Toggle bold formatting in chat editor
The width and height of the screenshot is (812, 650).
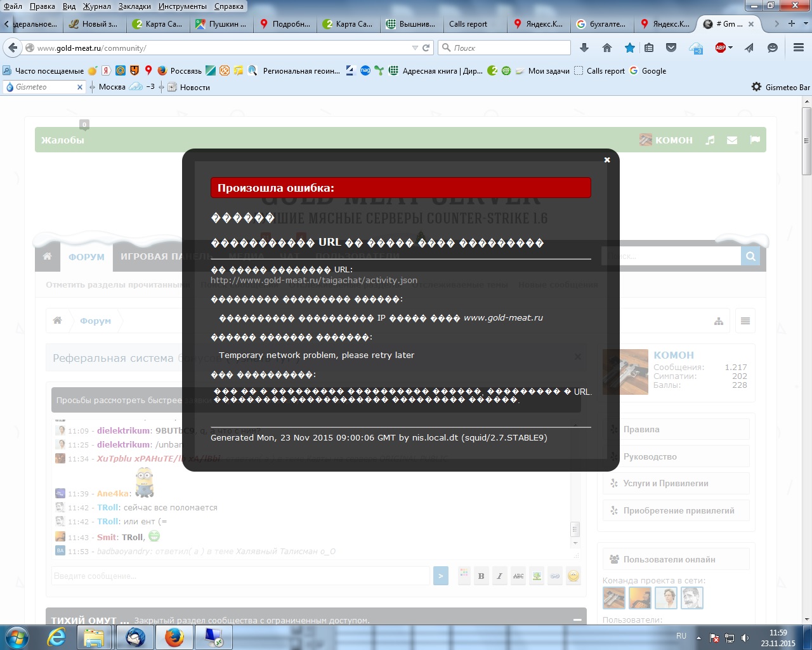(481, 576)
